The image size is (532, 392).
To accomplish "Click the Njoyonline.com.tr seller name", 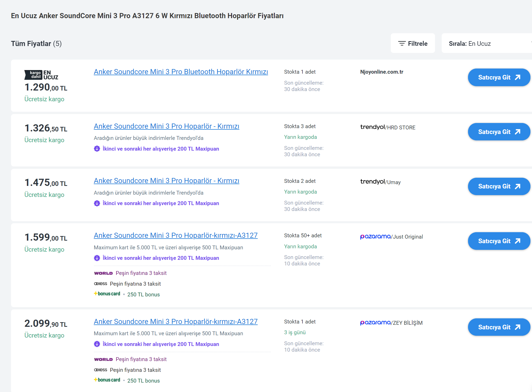I will pyautogui.click(x=382, y=72).
